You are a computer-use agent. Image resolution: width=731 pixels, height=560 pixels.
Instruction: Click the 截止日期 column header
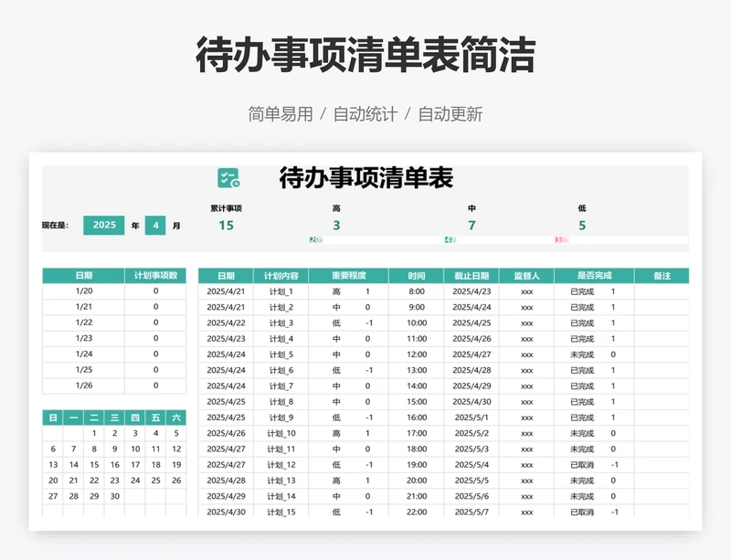(x=471, y=276)
